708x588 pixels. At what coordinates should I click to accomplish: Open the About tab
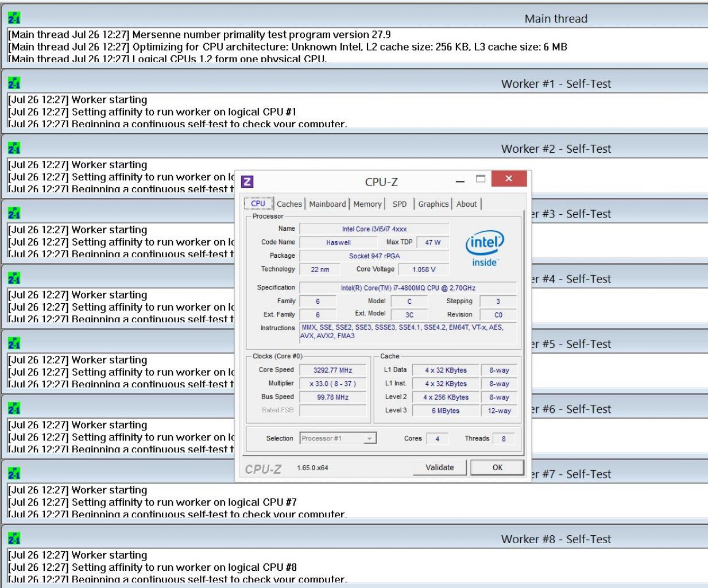click(x=467, y=204)
